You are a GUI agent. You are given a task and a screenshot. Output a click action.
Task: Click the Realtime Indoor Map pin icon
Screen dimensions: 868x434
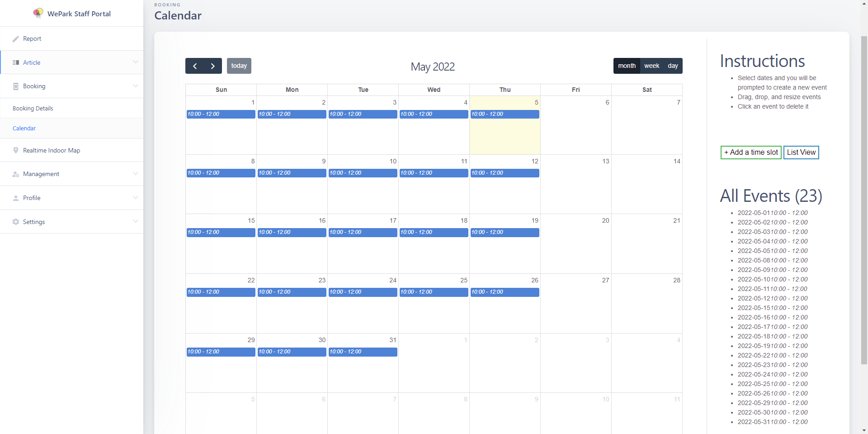click(16, 150)
